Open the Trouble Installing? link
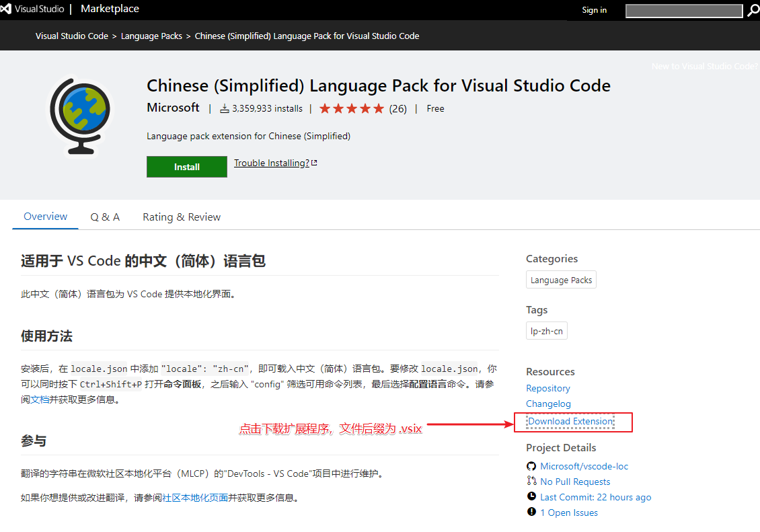 coord(271,163)
